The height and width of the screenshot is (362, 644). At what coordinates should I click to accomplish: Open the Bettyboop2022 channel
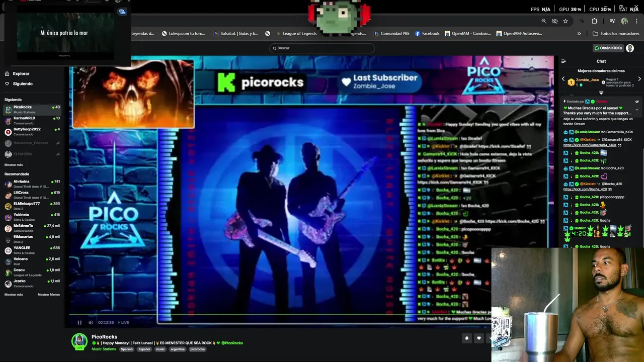(32, 131)
